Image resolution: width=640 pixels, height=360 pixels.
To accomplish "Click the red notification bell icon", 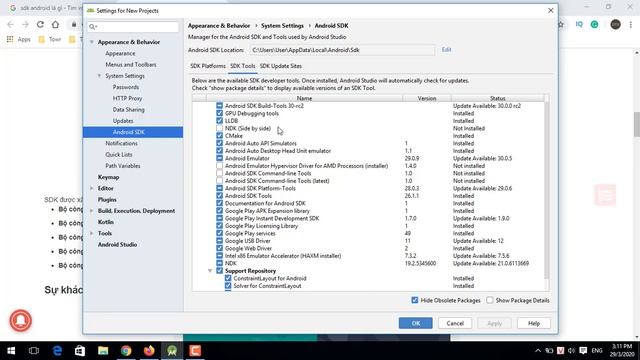I will pos(20,320).
